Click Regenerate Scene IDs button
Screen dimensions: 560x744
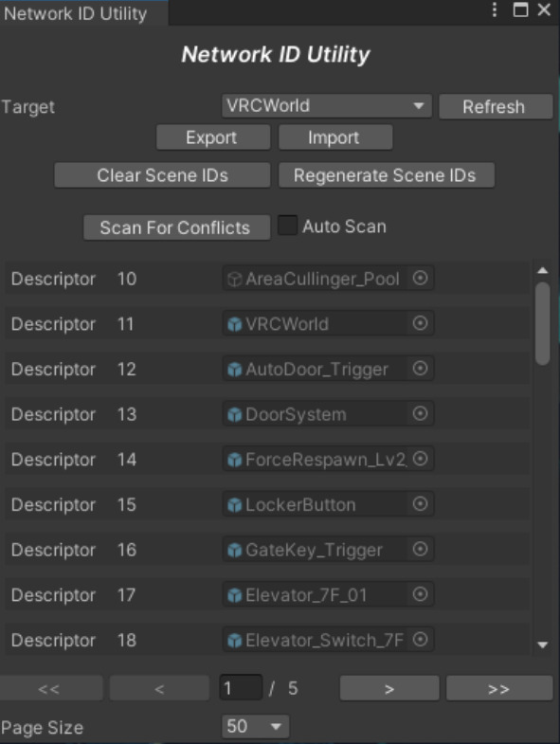point(387,175)
